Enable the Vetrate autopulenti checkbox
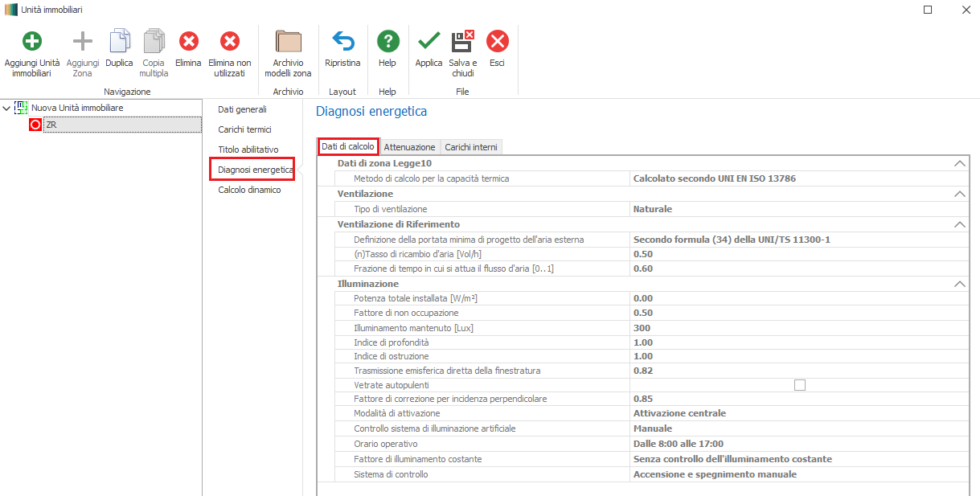Screen dimensions: 980x496 (799, 385)
